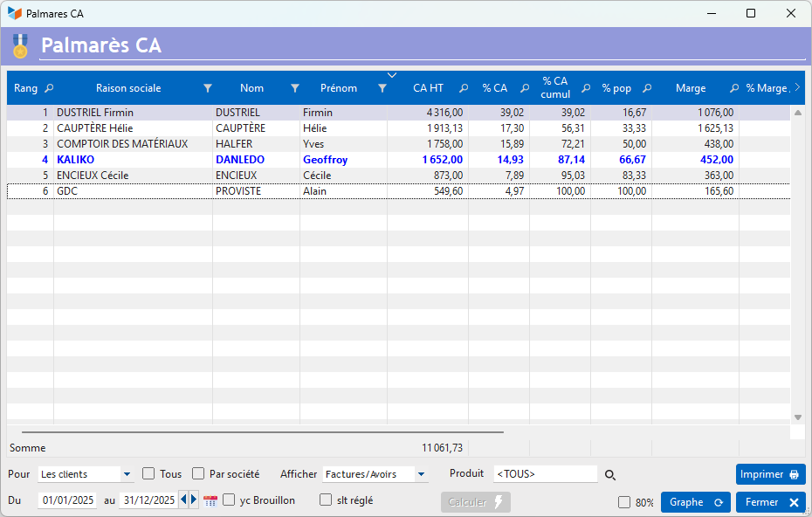This screenshot has width=812, height=517.
Task: Open the calendar date picker icon
Action: 210,500
